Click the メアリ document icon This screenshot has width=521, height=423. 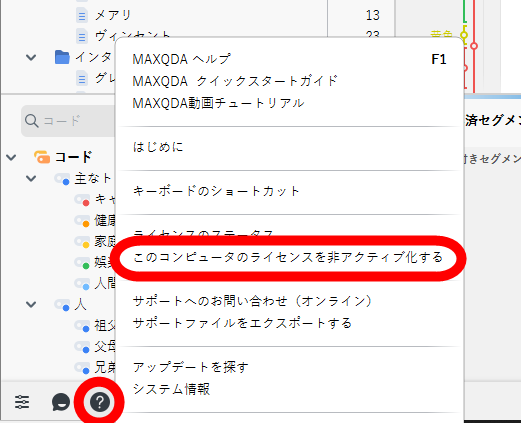tap(82, 16)
